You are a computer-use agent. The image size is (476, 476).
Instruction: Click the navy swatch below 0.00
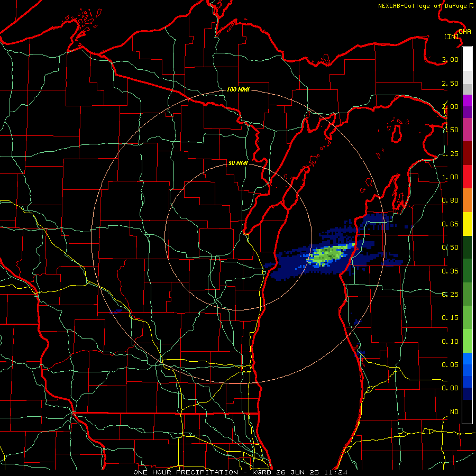tap(467, 394)
